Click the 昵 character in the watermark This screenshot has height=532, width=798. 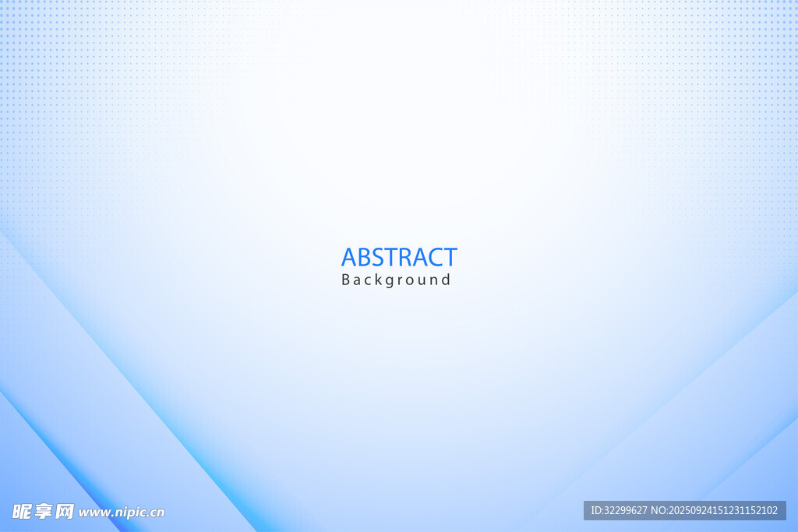coord(22,511)
